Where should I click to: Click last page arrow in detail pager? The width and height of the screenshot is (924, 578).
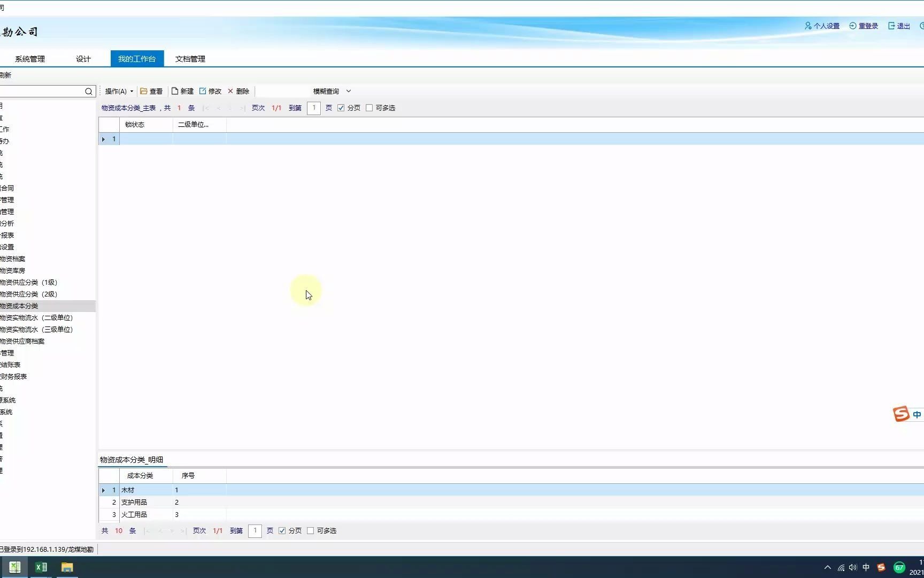[x=183, y=531]
